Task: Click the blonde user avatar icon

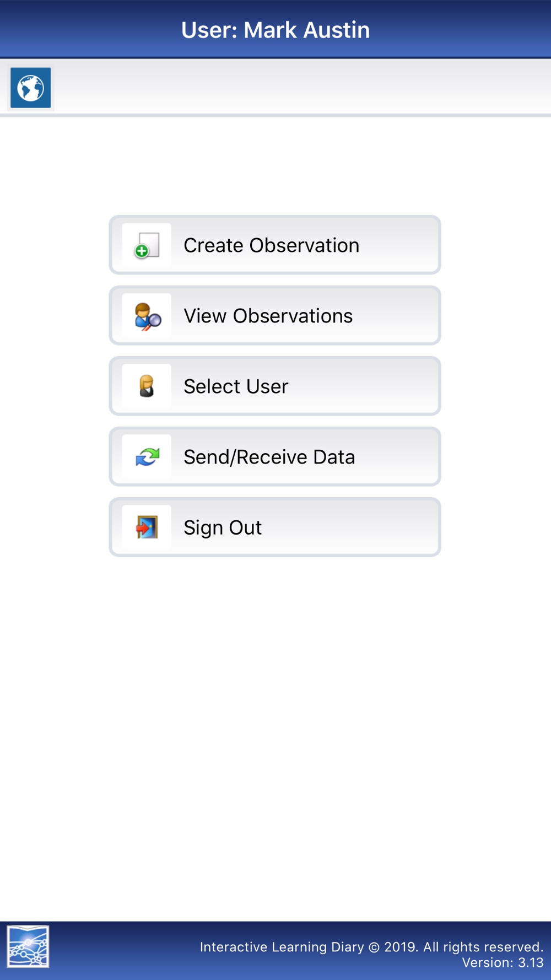Action: point(147,386)
